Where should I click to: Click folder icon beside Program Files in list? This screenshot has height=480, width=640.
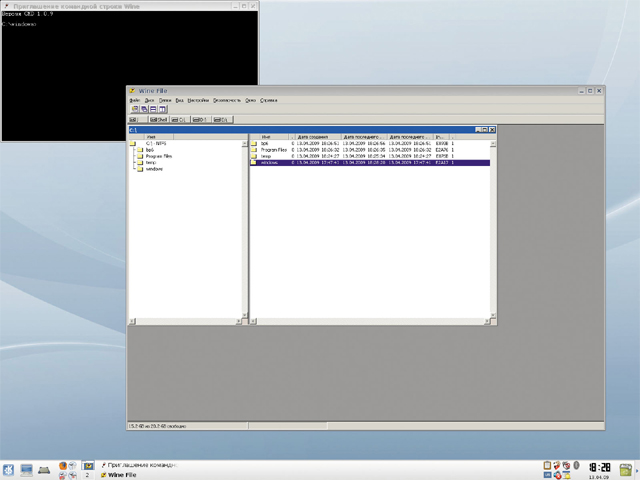point(254,150)
